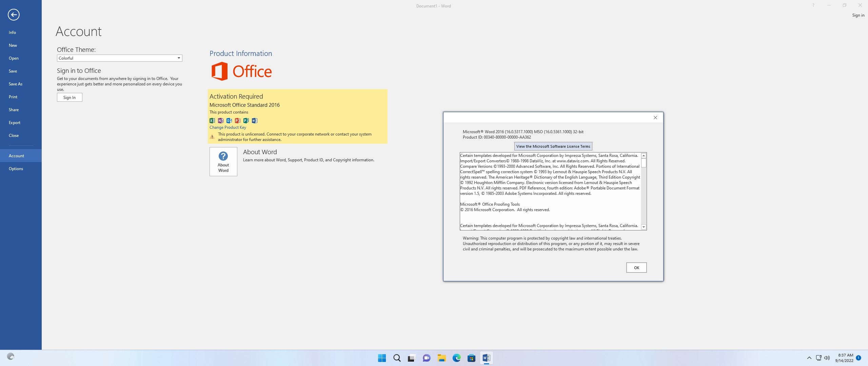Click the unlicensed warning triangle icon
The height and width of the screenshot is (366, 868).
tap(212, 137)
